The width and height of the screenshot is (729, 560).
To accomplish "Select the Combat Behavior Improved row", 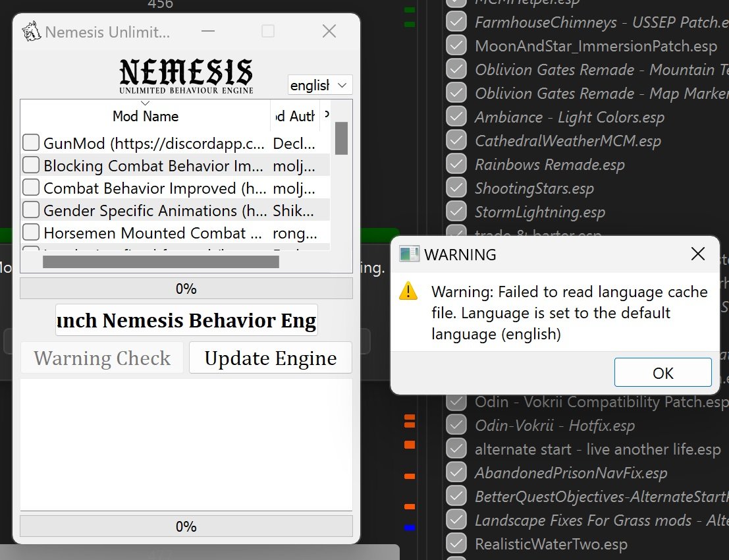I will 155,188.
